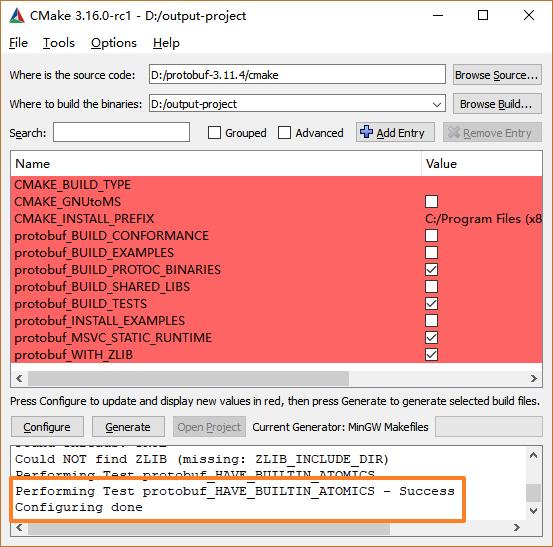This screenshot has width=553, height=547.
Task: Click the output log horizontal scroll-left arrow
Action: 19,528
